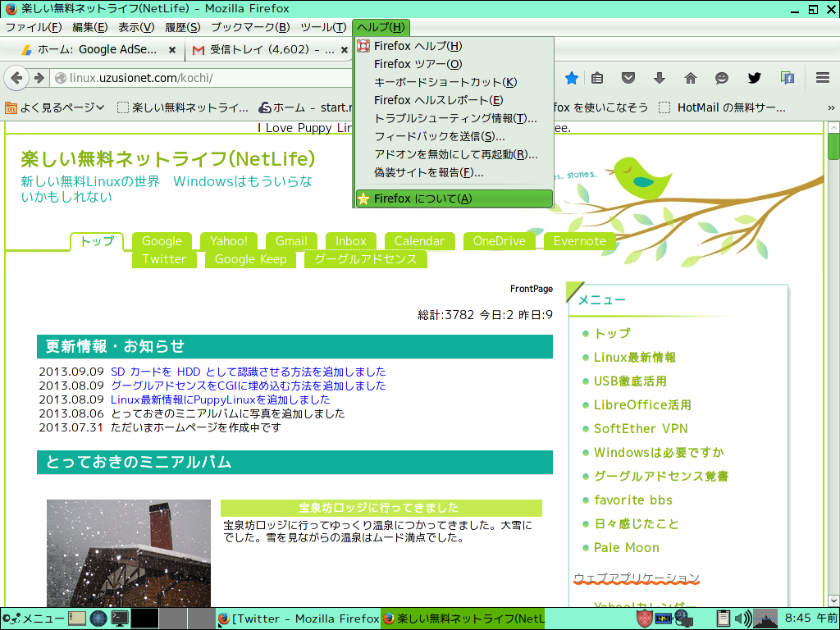The image size is (840, 630).
Task: Close the Gmail inbox tab
Action: click(x=345, y=50)
